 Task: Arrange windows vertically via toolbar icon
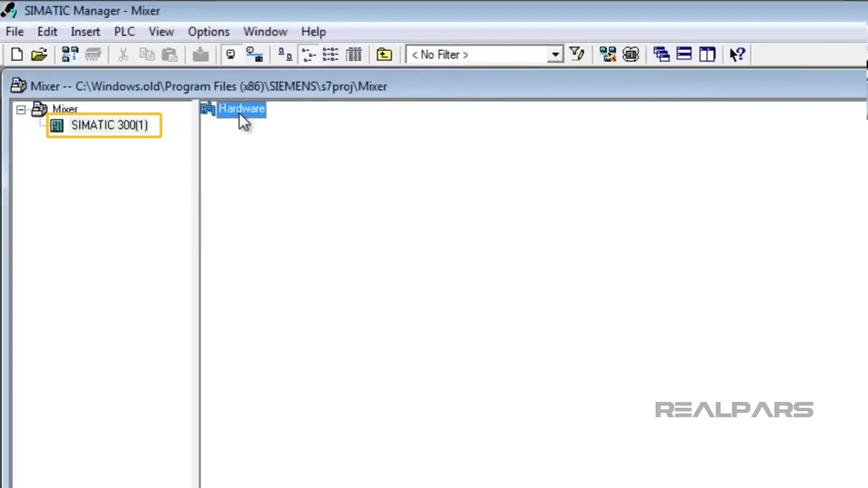[x=707, y=55]
